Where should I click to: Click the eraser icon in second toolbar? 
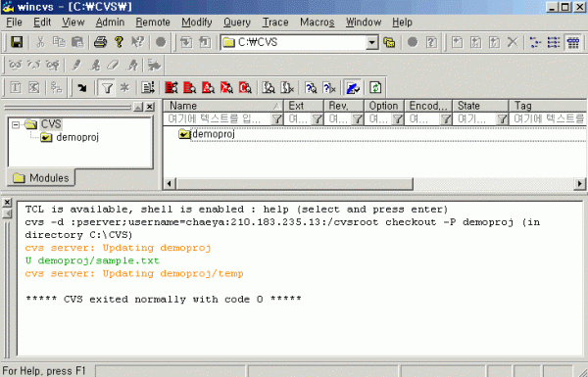coord(113,66)
